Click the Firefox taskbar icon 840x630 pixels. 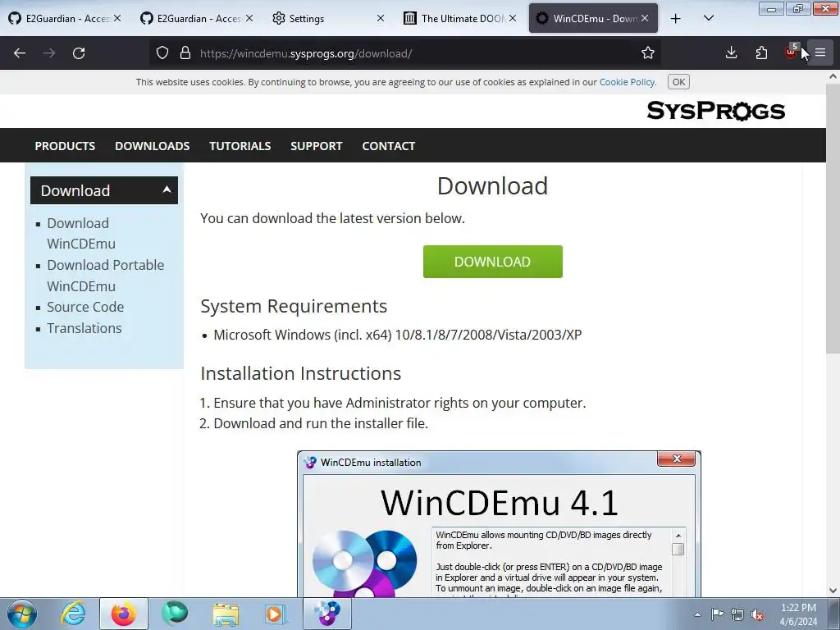tap(123, 614)
